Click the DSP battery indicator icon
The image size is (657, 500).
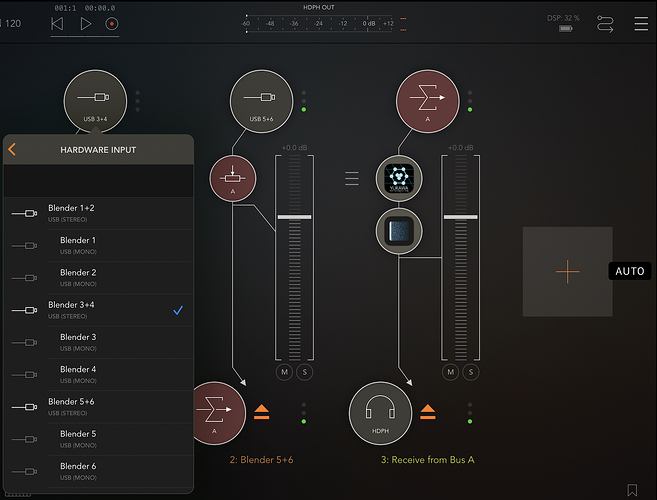[566, 28]
